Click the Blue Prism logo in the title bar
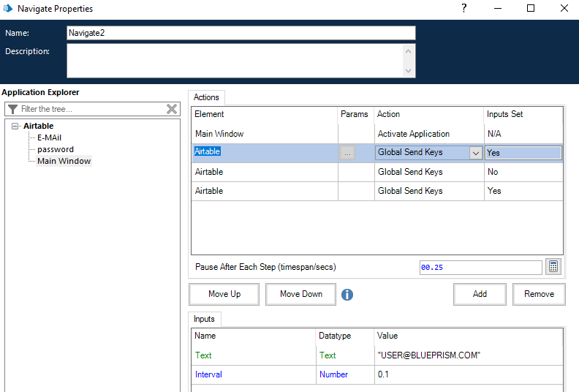Screen dimensions: 579x392 tap(8, 8)
